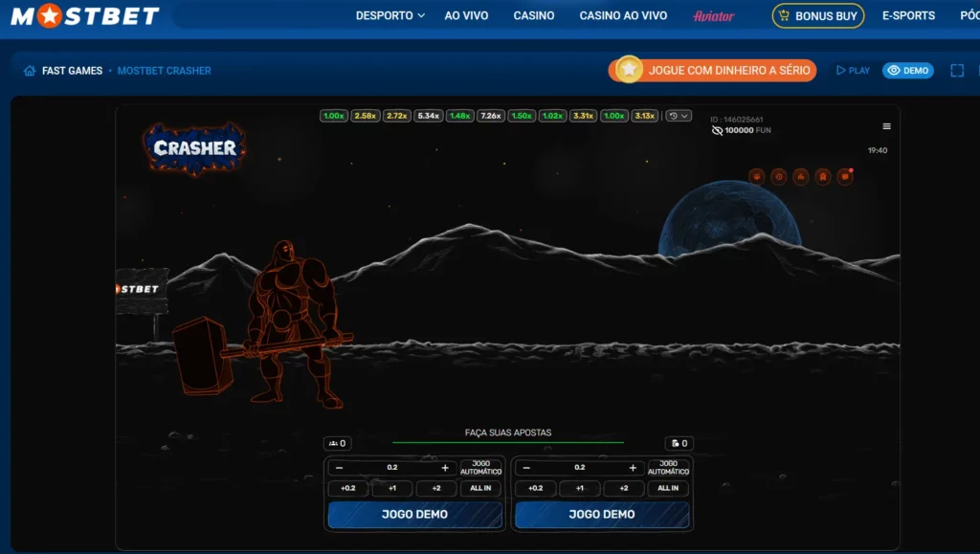Toggle the balance visibility eye icon
980x554 pixels.
pos(717,130)
